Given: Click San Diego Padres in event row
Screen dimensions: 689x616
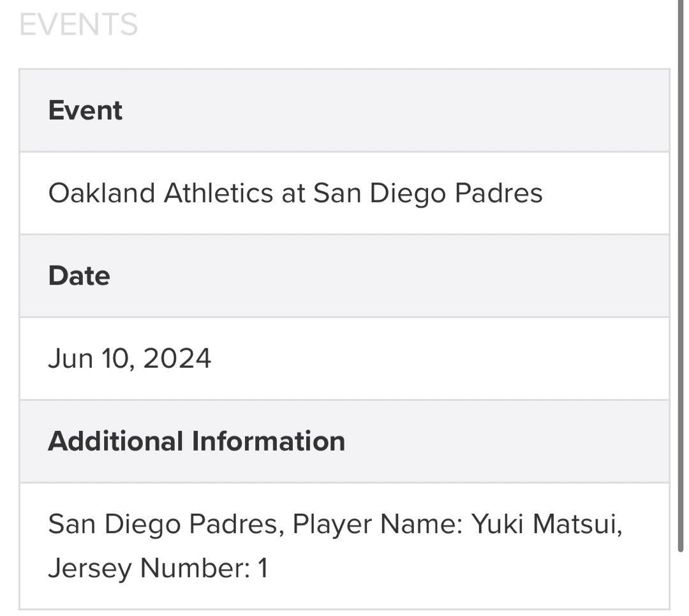Looking at the screenshot, I should [427, 193].
